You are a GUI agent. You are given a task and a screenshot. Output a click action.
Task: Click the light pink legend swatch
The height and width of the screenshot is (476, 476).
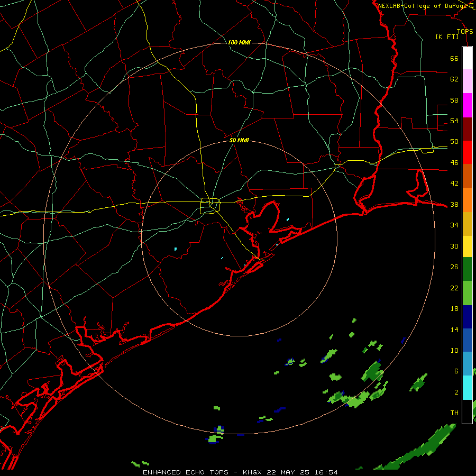(x=467, y=81)
